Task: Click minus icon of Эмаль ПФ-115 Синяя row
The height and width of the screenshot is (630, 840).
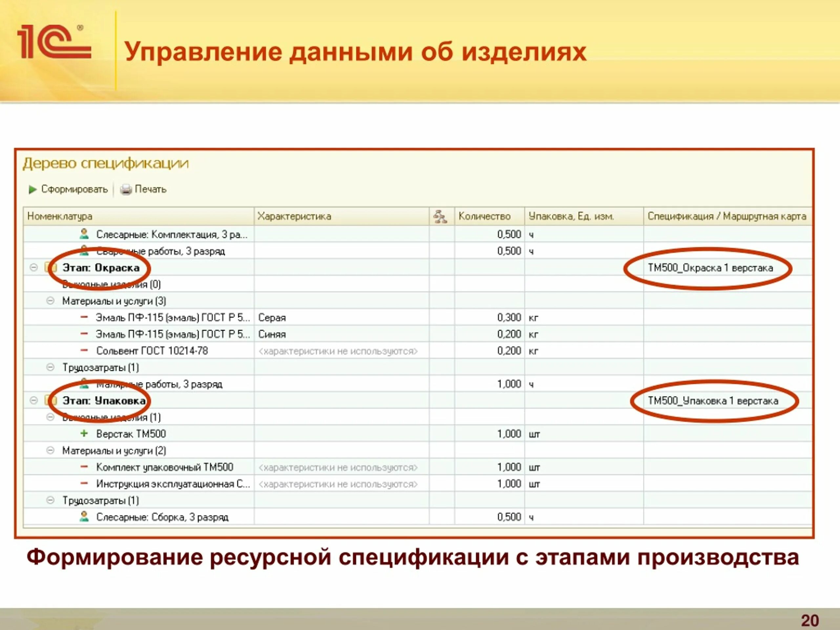Action: [84, 334]
